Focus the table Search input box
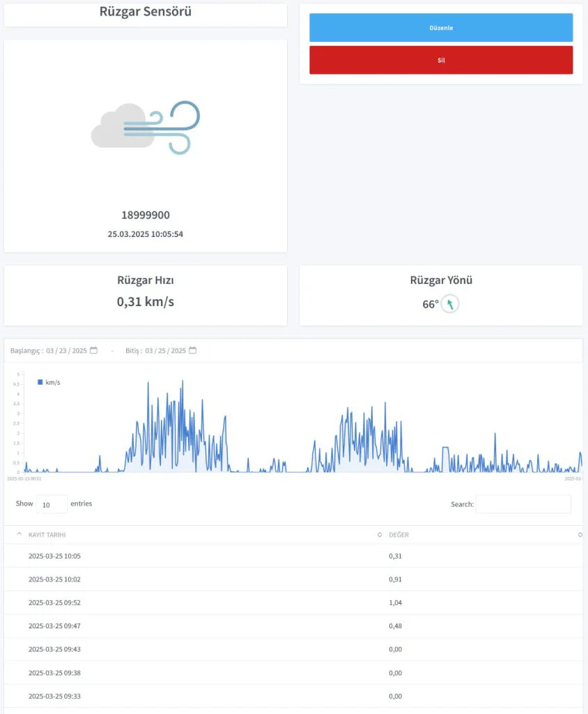 coord(523,504)
